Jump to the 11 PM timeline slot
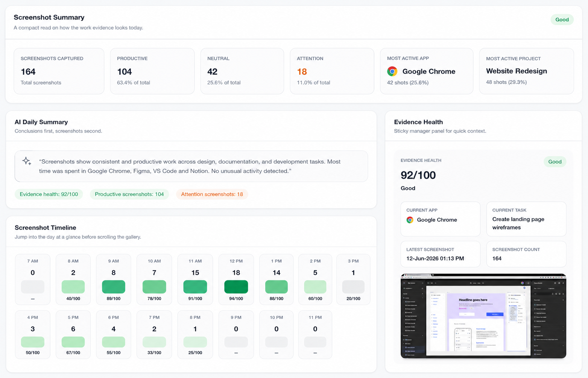The height and width of the screenshot is (378, 588). click(x=315, y=335)
